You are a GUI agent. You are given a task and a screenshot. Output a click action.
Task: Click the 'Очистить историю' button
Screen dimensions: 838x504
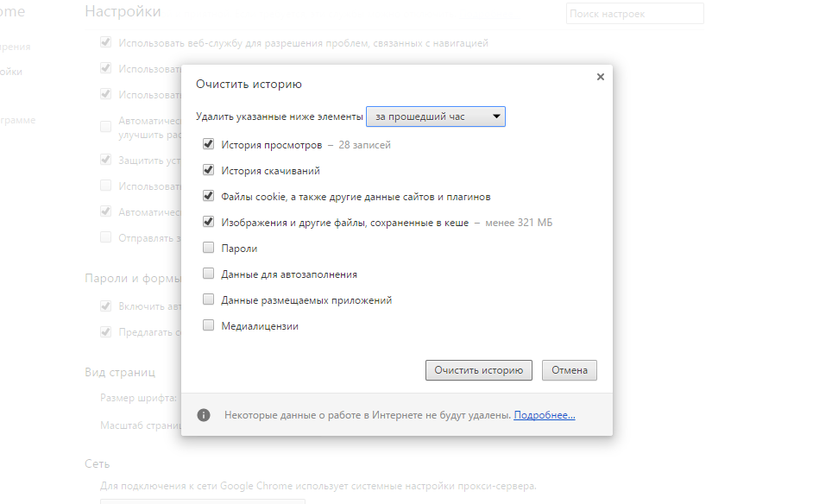point(479,370)
